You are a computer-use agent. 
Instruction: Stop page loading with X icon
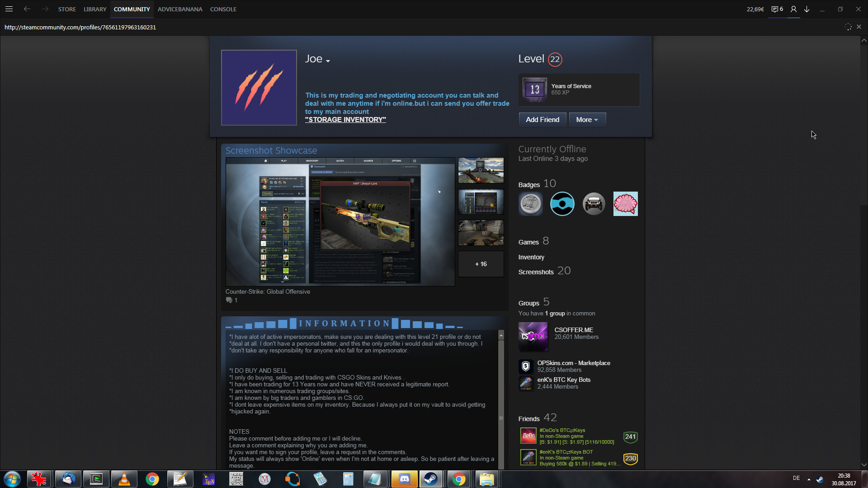pyautogui.click(x=859, y=27)
